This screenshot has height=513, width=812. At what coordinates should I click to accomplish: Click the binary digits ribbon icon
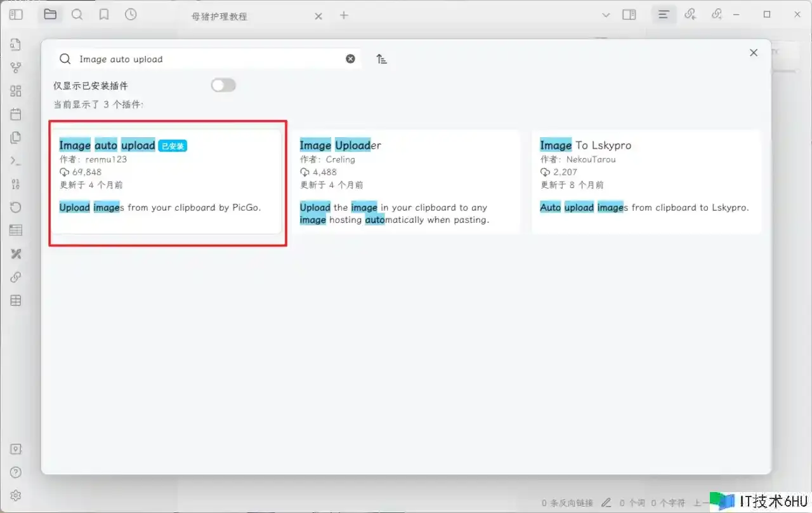click(x=16, y=184)
